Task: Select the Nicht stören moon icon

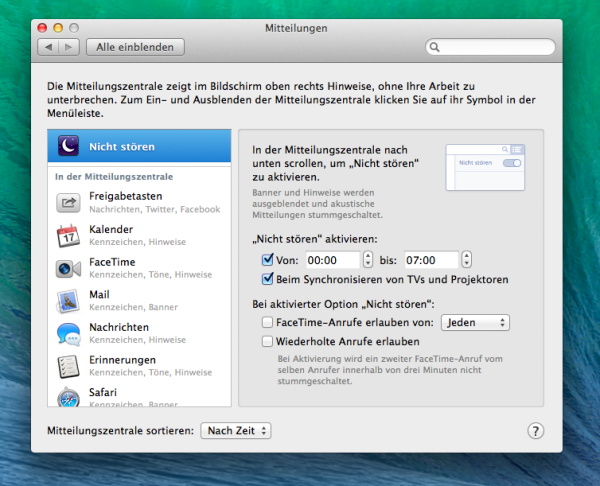Action: click(68, 146)
